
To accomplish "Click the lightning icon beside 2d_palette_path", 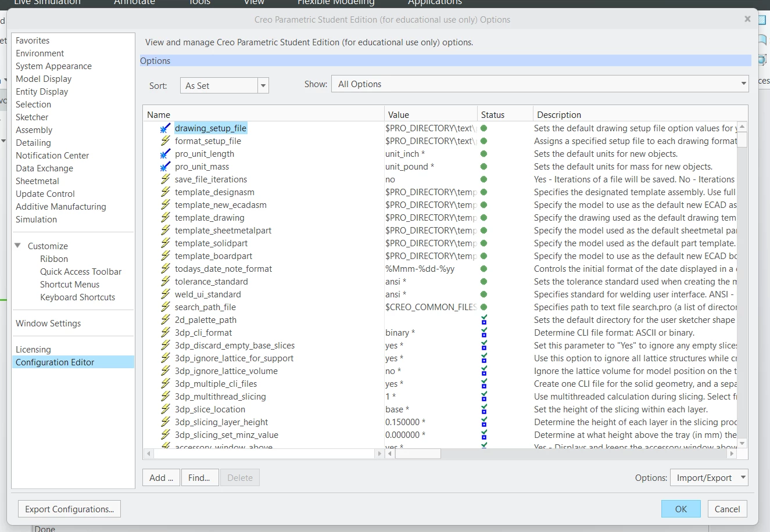I will pyautogui.click(x=166, y=320).
